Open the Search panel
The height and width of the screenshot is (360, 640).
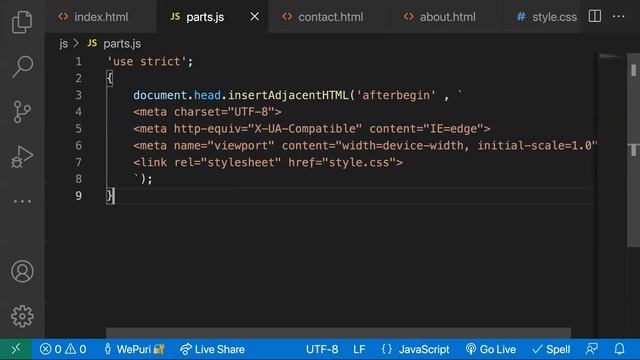click(22, 67)
